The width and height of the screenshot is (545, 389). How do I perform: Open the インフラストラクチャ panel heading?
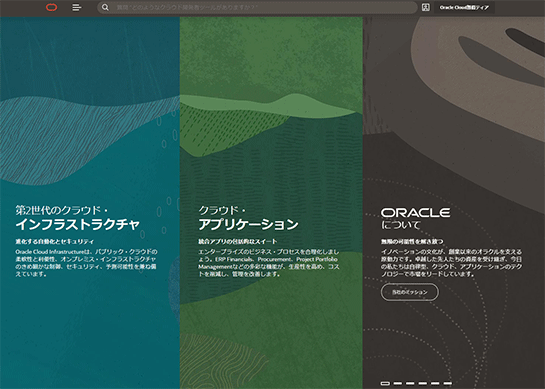point(77,224)
